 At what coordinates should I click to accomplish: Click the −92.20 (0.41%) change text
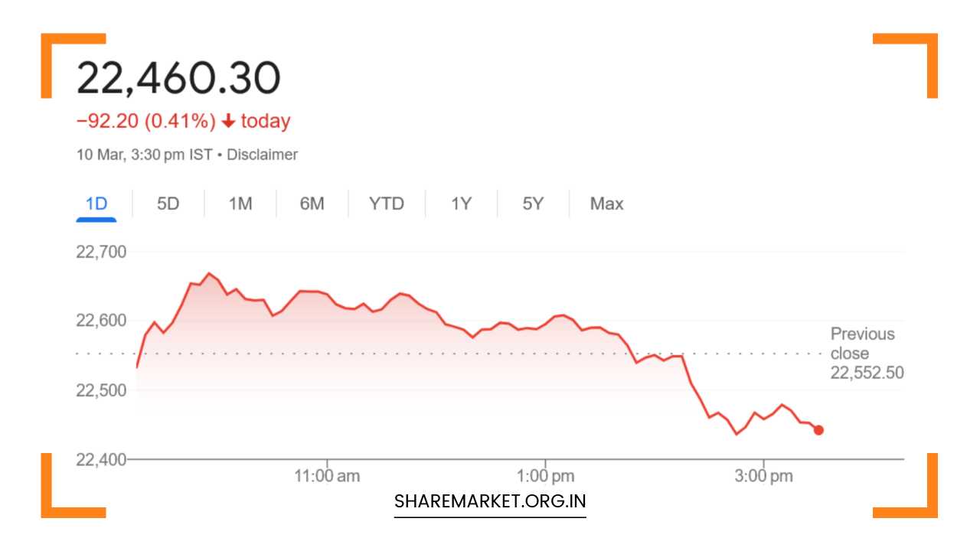coord(146,122)
